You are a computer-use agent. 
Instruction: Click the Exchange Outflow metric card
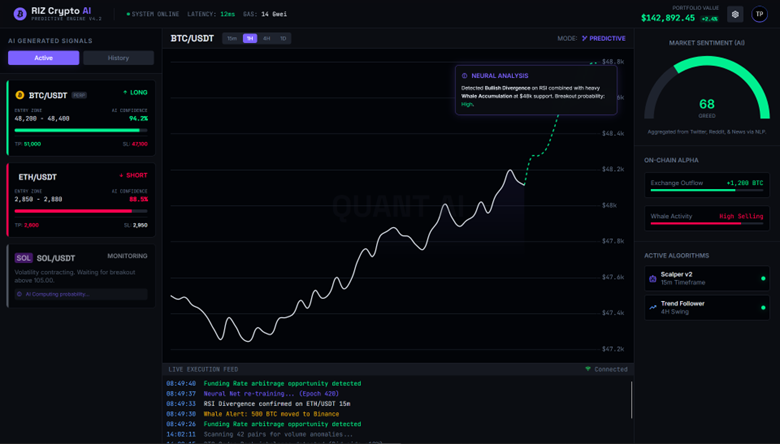(x=706, y=185)
